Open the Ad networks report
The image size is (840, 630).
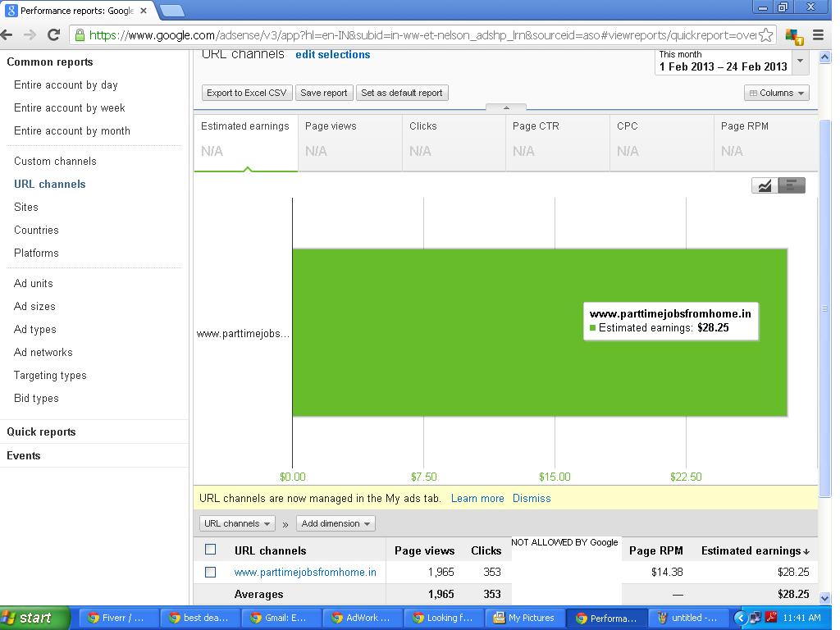coord(43,353)
